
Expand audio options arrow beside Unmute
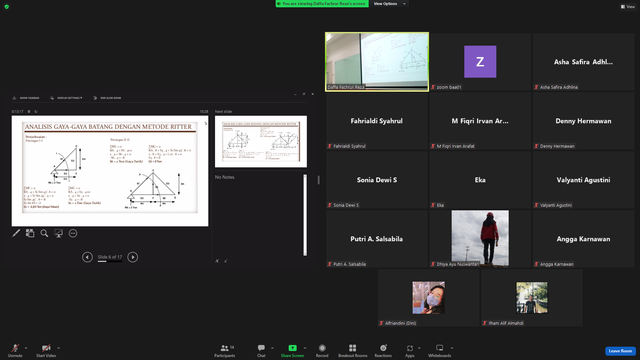[x=26, y=348]
